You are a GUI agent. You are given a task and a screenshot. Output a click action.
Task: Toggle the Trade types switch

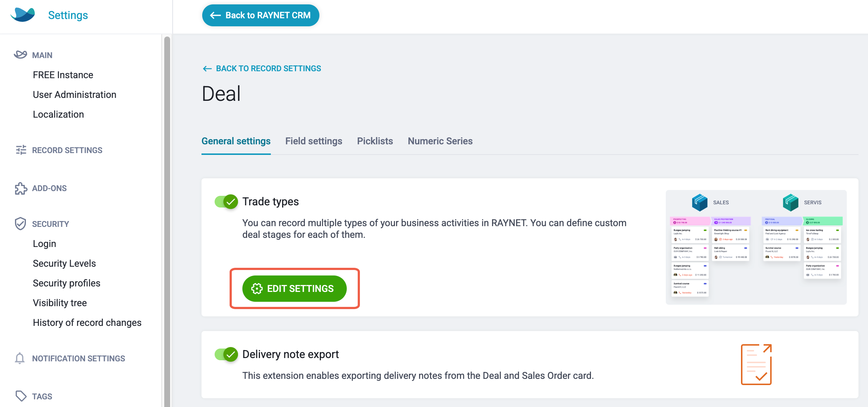coord(226,201)
